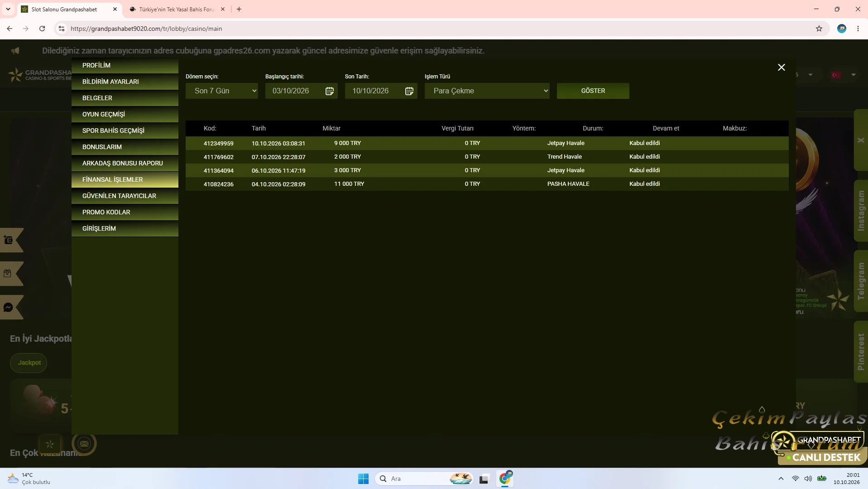868x489 pixels.
Task: Click the browser address bar URL
Action: [146, 29]
